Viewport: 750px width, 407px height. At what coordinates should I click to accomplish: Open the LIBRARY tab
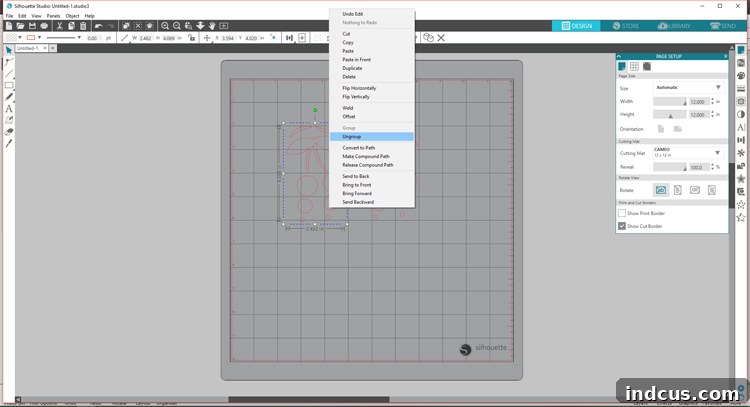(674, 26)
